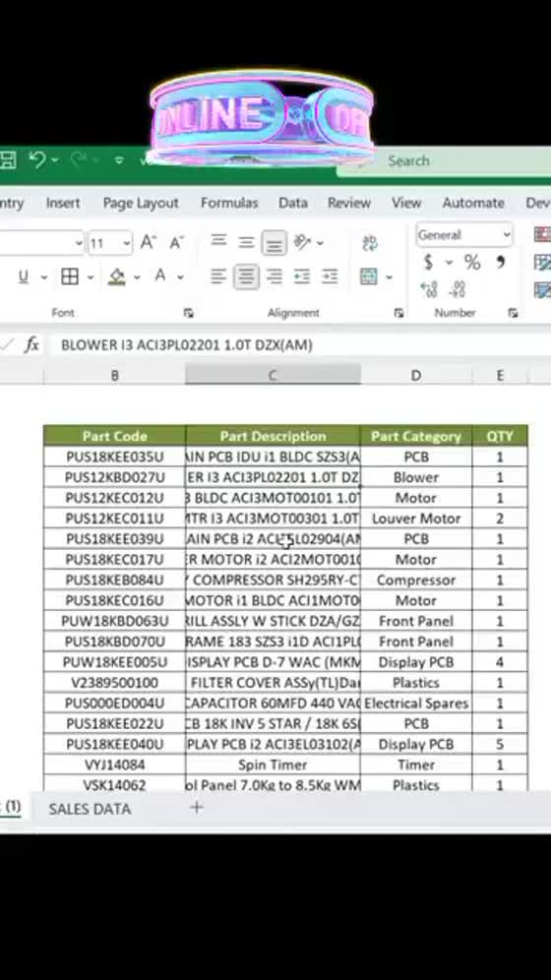Expand the Merge & Center dropdown arrow

tap(390, 276)
